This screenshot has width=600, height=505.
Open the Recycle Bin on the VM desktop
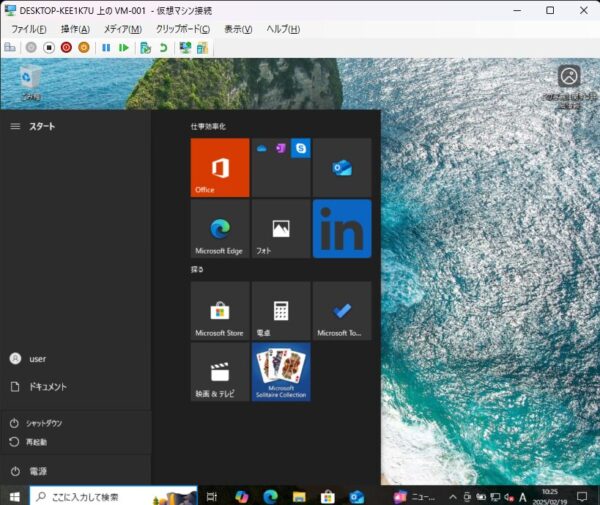click(30, 82)
